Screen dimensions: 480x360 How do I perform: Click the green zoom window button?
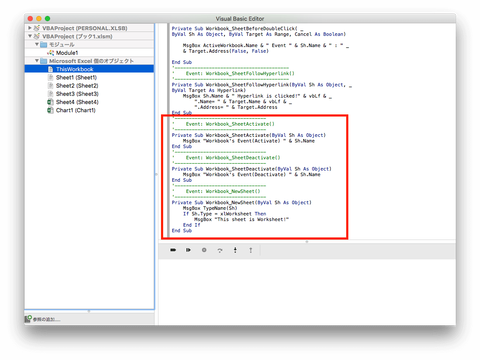[47, 19]
